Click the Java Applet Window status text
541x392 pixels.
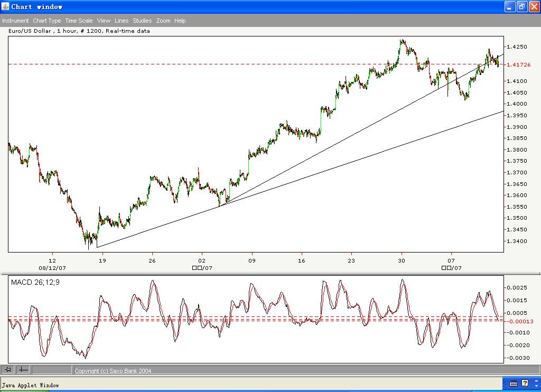[x=30, y=385]
